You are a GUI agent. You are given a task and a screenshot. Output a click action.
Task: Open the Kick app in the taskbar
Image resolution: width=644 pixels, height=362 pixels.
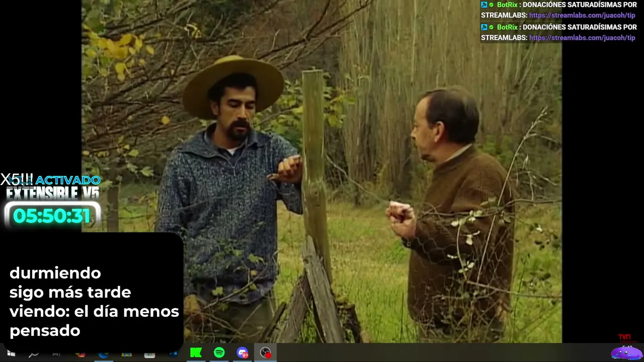[196, 353]
